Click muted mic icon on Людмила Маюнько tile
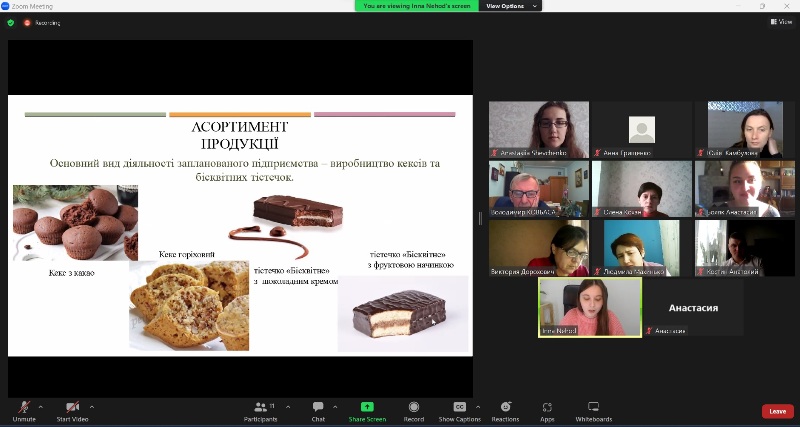Viewport: 800px width, 427px height. [x=597, y=272]
